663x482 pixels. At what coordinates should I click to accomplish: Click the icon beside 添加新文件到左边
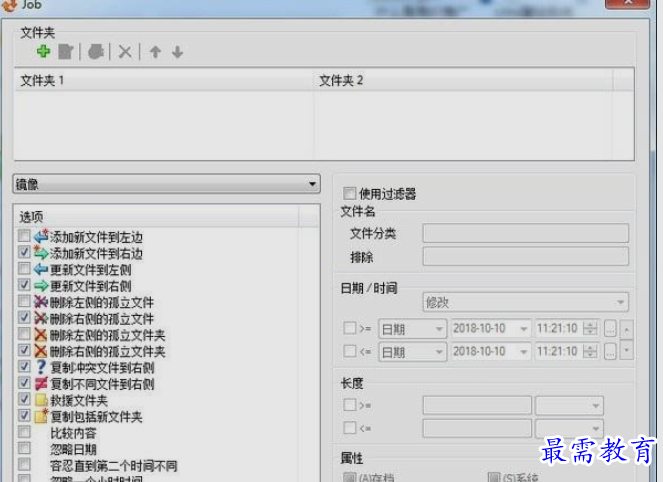[41, 236]
